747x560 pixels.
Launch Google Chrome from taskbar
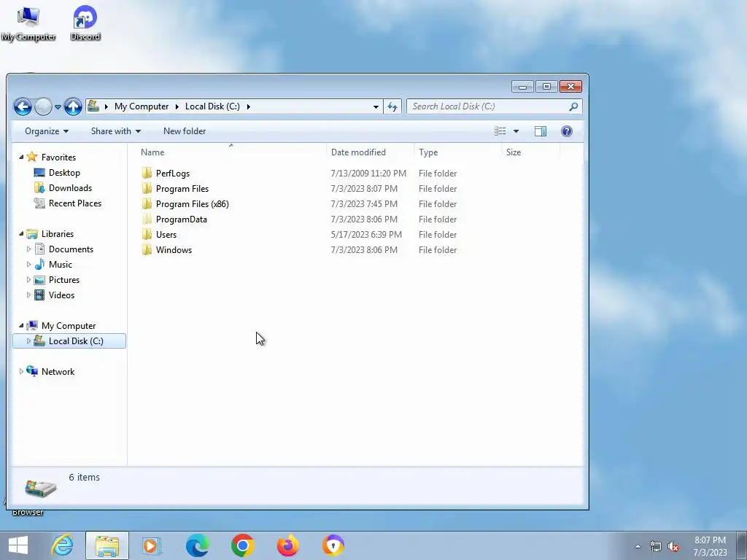[242, 545]
